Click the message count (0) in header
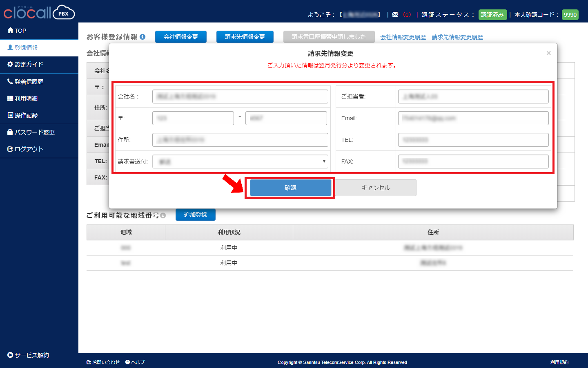 (x=407, y=15)
